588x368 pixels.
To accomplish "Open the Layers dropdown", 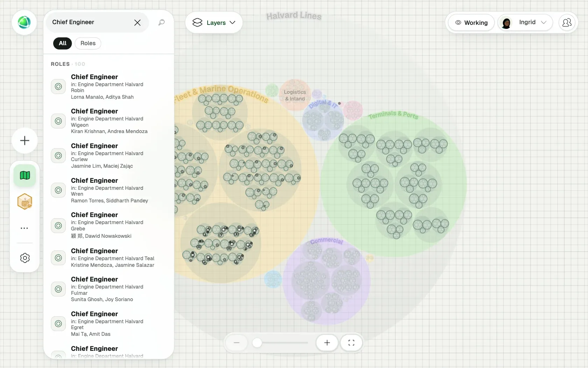I will point(214,22).
